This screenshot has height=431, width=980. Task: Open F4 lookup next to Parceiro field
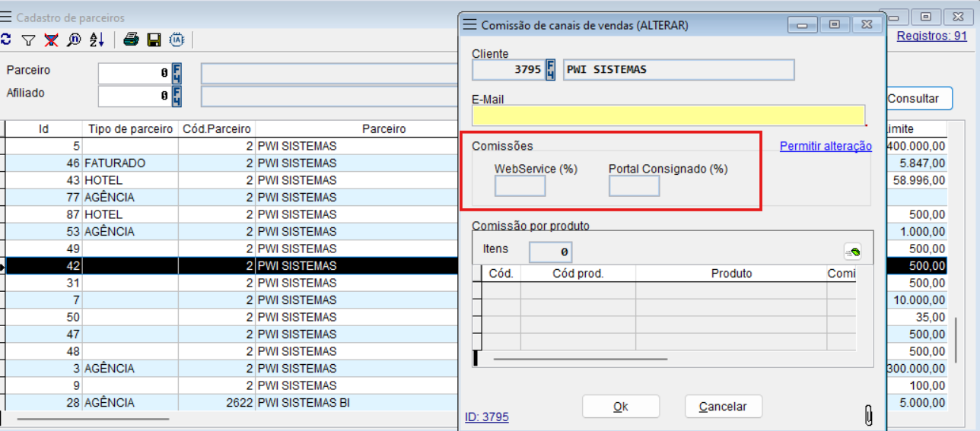point(177,74)
